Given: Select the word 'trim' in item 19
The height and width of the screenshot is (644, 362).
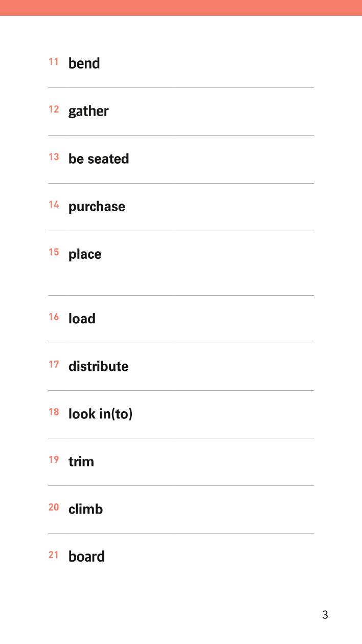Looking at the screenshot, I should [81, 462].
